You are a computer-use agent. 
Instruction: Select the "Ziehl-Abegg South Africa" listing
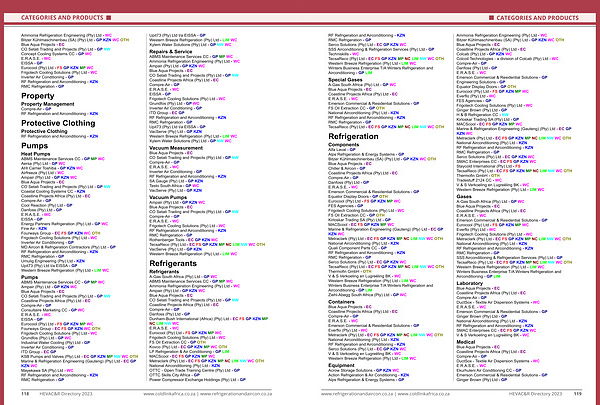pos(367,295)
